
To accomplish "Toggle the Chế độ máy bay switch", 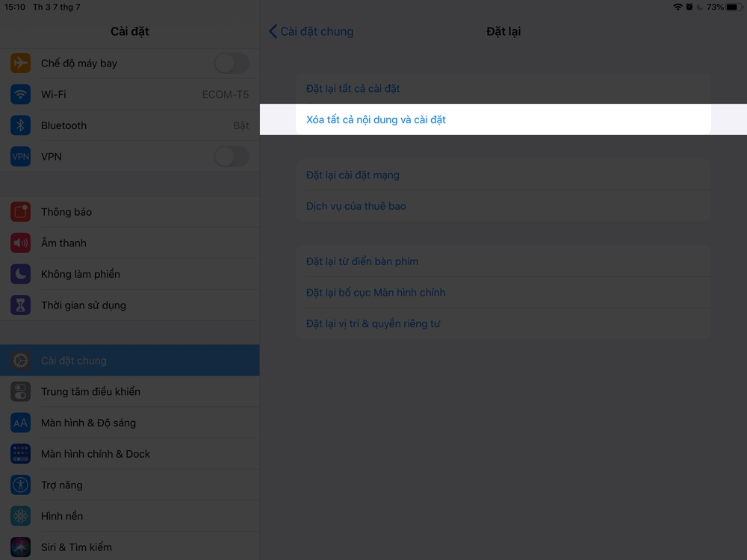I will tap(231, 63).
